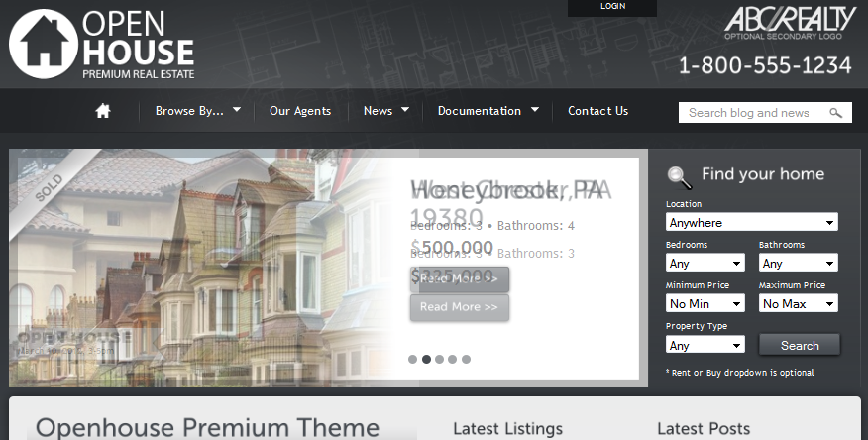868x440 pixels.
Task: Open the Maximum Price dropdown
Action: point(799,303)
